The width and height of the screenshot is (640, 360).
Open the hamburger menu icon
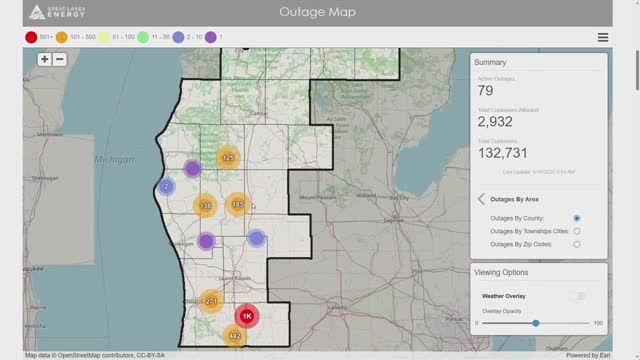(603, 38)
